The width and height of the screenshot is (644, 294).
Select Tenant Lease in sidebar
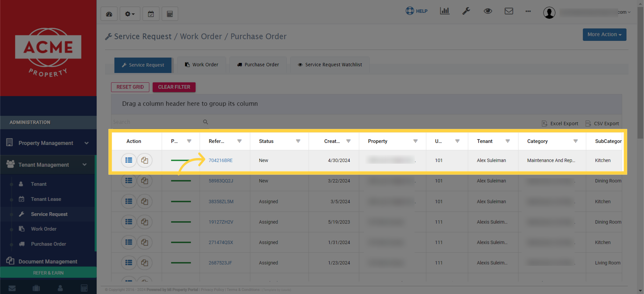(x=46, y=199)
